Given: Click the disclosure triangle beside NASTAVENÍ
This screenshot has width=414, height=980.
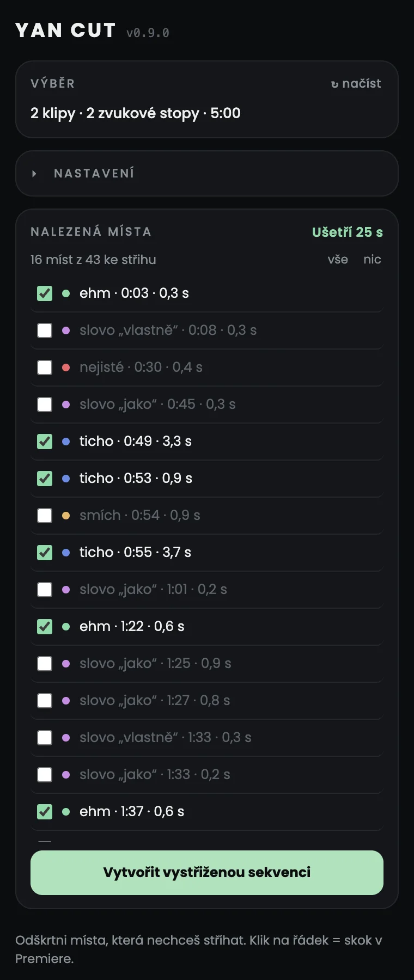Looking at the screenshot, I should tap(34, 174).
